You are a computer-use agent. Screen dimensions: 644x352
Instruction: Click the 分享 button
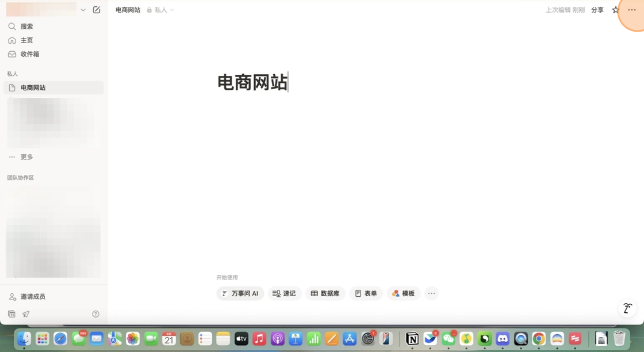coord(597,10)
